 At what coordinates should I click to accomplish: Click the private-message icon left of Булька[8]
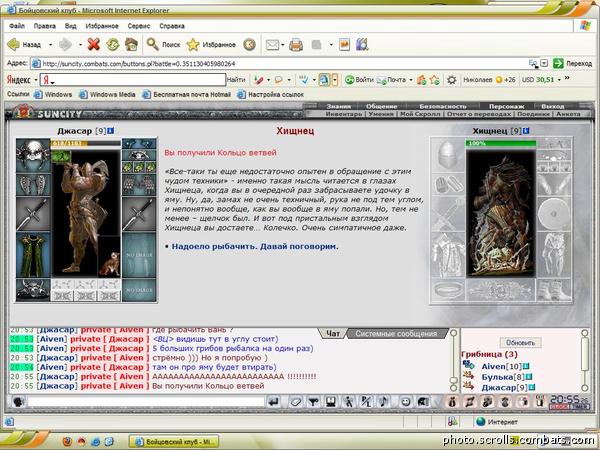click(468, 377)
